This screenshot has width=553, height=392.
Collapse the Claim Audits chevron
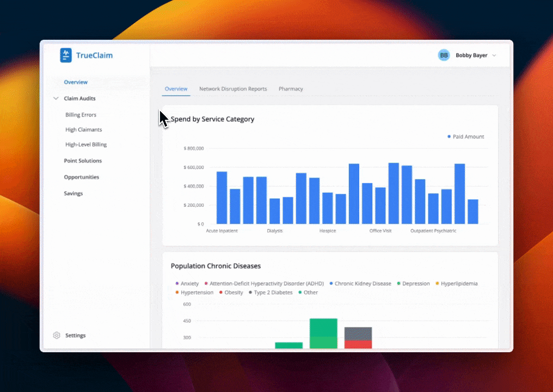coord(56,98)
